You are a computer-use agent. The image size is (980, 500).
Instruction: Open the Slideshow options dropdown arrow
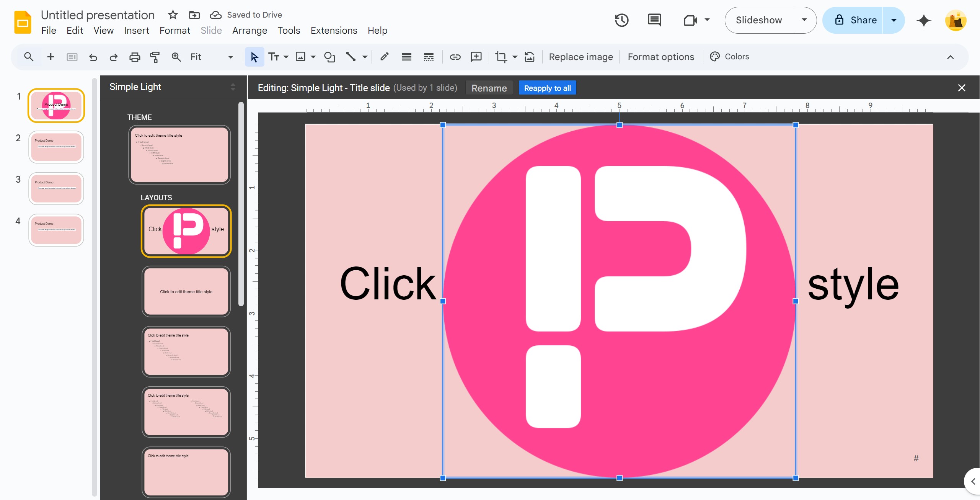point(804,20)
